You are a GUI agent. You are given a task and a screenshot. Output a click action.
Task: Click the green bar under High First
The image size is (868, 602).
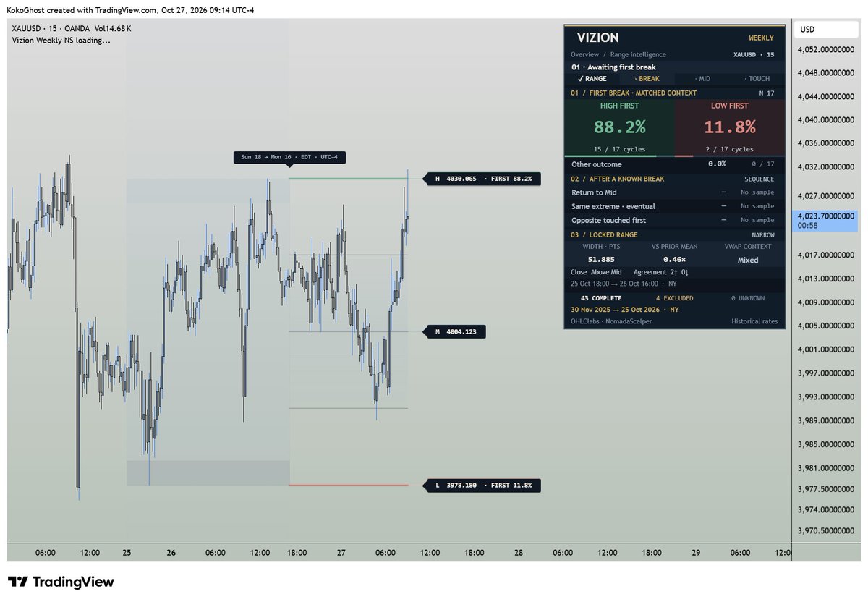(x=610, y=156)
